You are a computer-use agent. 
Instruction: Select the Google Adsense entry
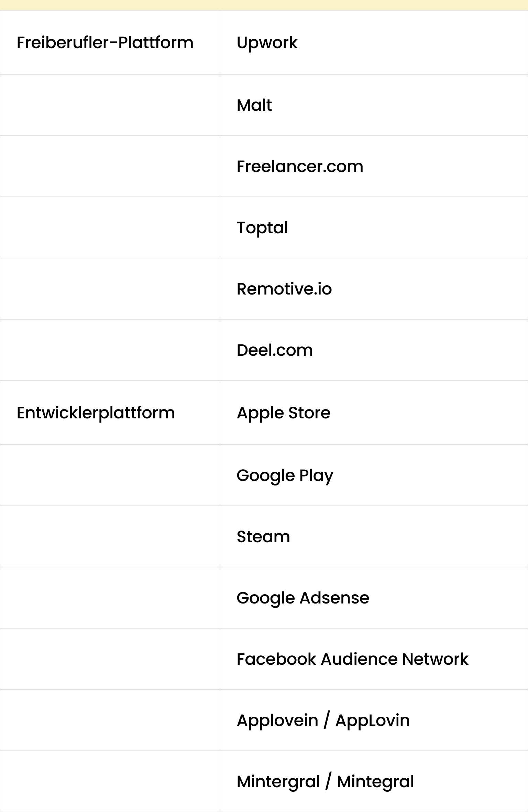(x=303, y=598)
